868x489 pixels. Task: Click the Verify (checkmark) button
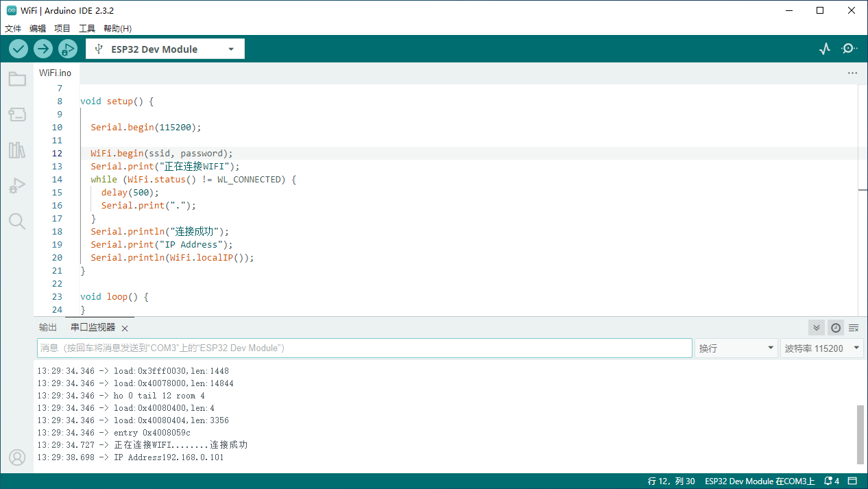click(19, 49)
